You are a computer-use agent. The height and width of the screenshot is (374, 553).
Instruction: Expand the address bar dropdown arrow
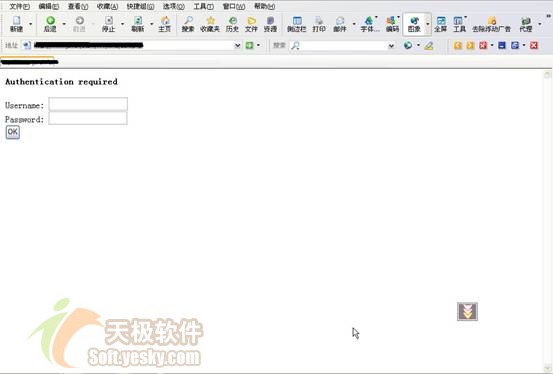click(238, 45)
